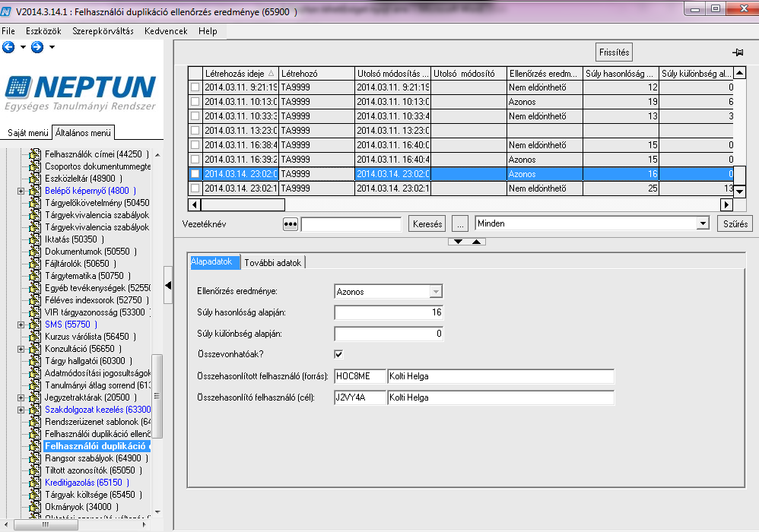Open the Eszközök menu
This screenshot has width=759, height=532.
[43, 31]
